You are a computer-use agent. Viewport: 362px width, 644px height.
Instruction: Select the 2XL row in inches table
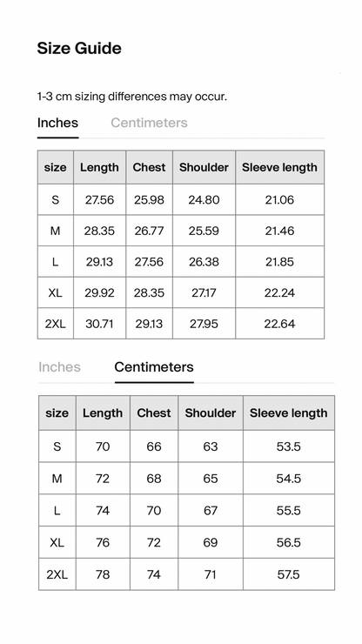coord(181,324)
